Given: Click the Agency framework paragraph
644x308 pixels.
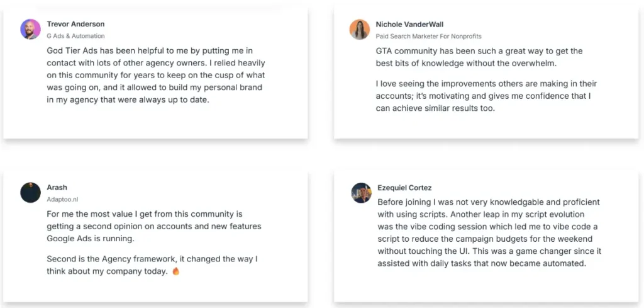Looking at the screenshot, I should point(152,265).
